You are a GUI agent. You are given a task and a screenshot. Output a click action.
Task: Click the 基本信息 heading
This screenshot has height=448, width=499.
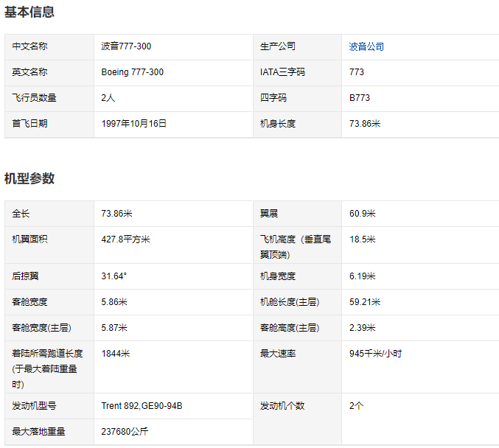click(x=29, y=12)
